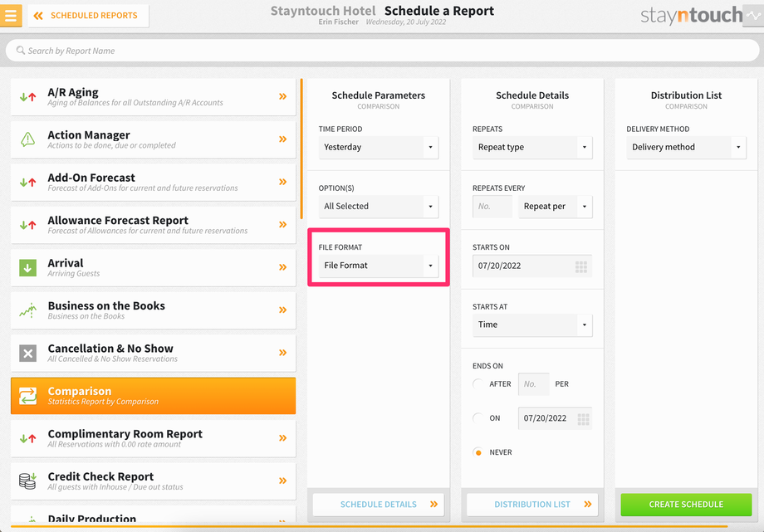Screen dimensions: 764x532
Task: Click the Comparison swap-arrows icon
Action: click(x=27, y=396)
